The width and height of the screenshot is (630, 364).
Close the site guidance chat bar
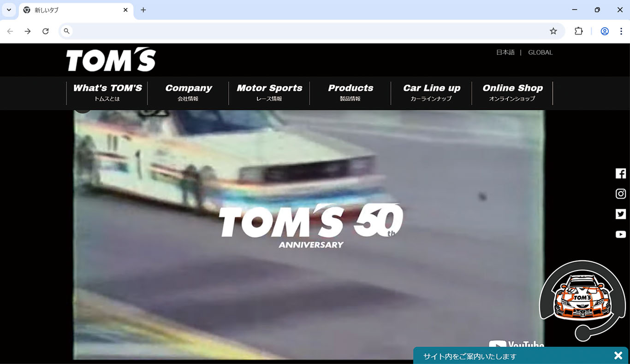pos(618,356)
